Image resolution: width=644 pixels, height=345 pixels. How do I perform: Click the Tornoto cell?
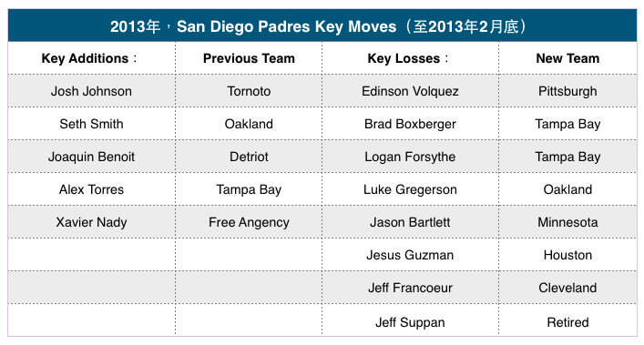point(249,91)
